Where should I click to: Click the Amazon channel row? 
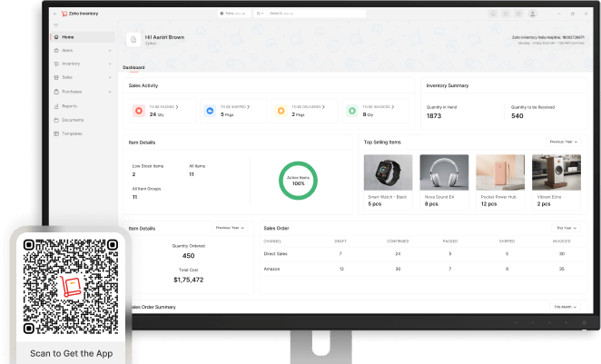[423, 269]
